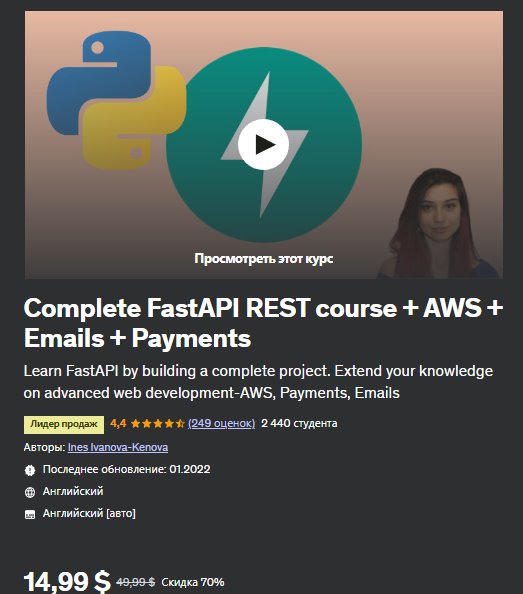Open author Ines Ivanova-Kenova's profile link
The image size is (523, 594).
118,447
